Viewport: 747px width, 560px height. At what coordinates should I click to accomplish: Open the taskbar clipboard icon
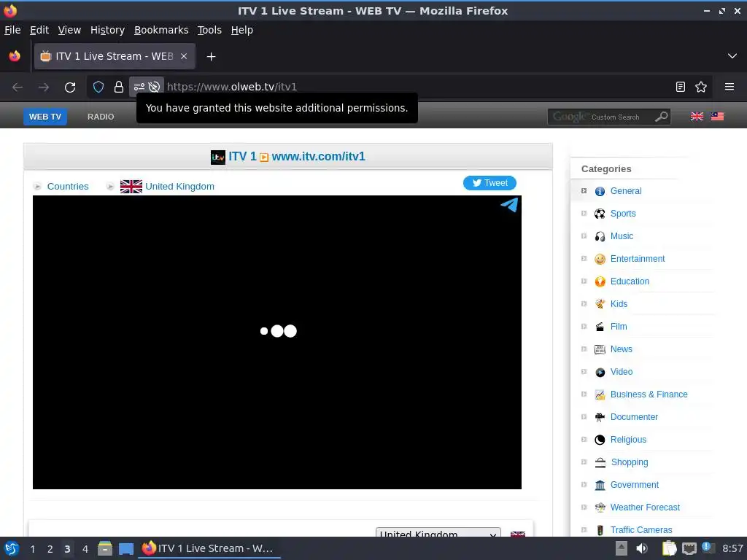(669, 548)
